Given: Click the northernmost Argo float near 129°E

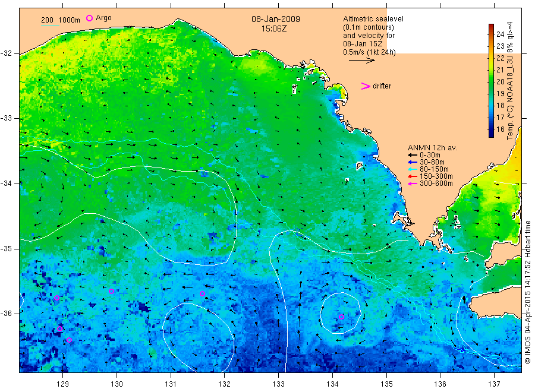Looking at the screenshot, I should (x=57, y=298).
